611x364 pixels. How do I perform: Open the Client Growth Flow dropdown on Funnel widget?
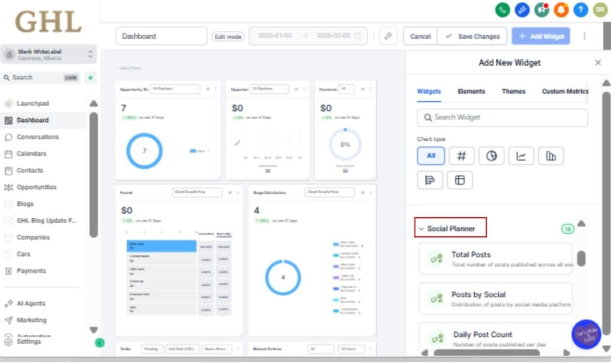coord(197,193)
